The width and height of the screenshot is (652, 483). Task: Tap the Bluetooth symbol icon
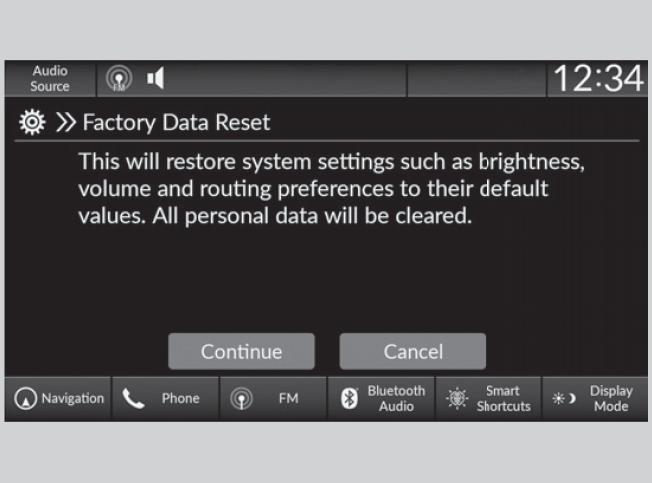point(349,399)
